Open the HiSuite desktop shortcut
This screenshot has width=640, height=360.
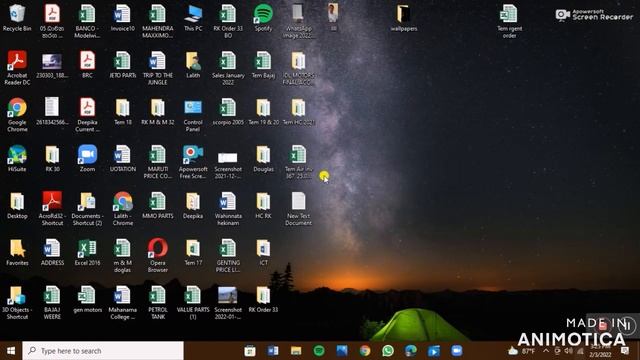pos(17,158)
